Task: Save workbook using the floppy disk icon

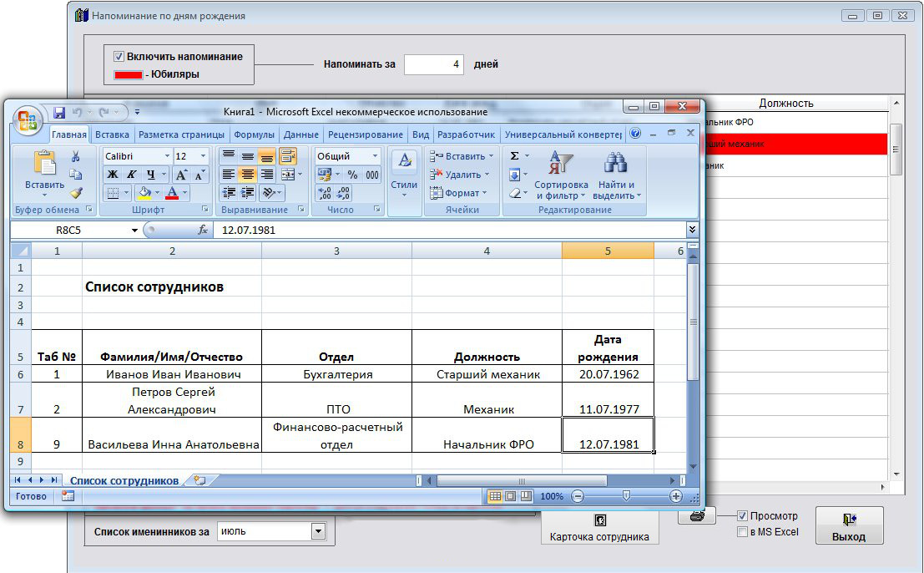Action: point(59,112)
